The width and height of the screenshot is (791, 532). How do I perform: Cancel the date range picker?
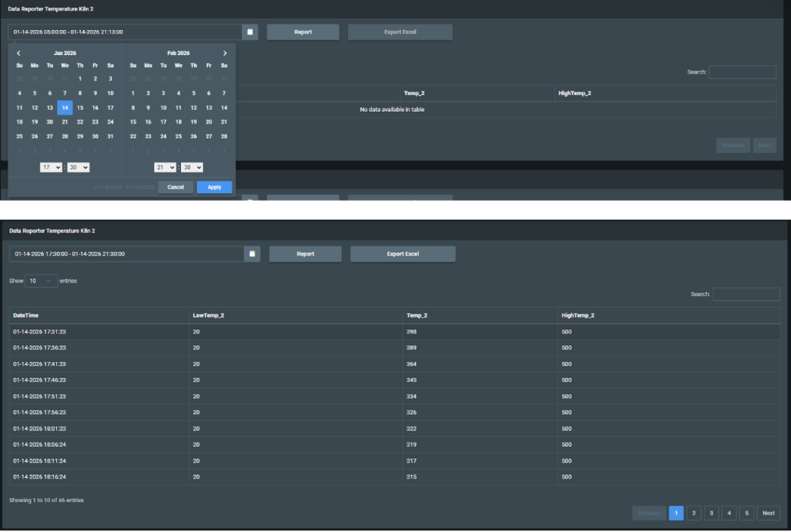pos(176,188)
